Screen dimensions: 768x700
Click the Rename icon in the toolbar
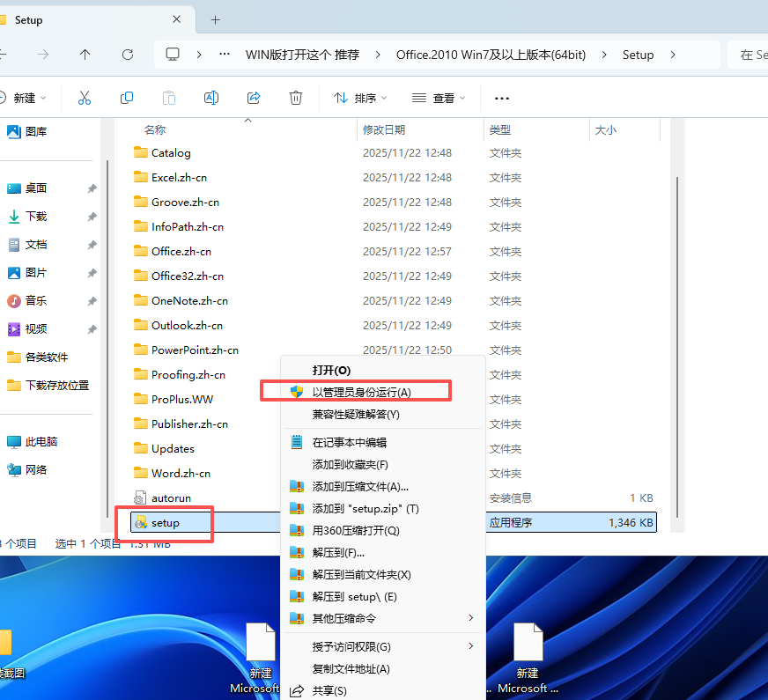click(x=211, y=98)
